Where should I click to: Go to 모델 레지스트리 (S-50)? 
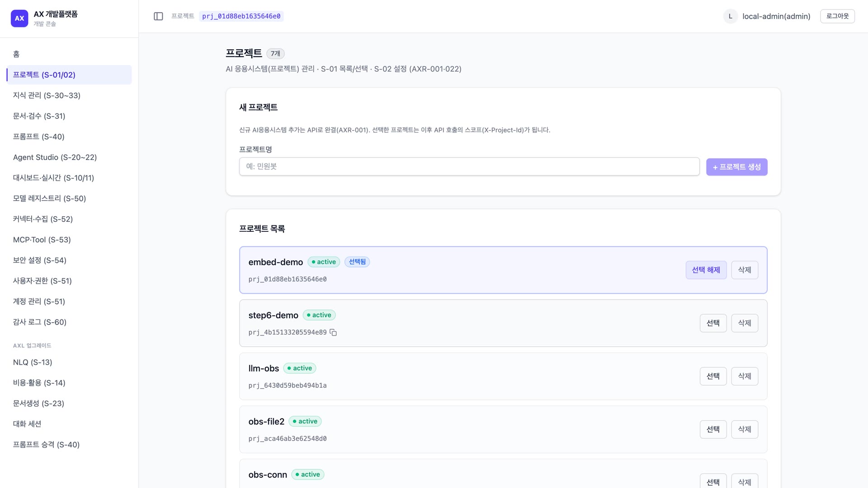click(69, 198)
